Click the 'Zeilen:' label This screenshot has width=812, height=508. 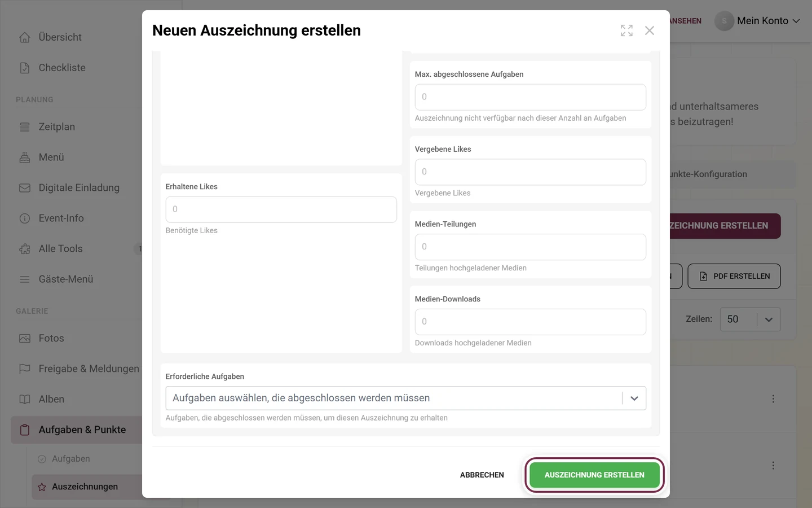(699, 319)
